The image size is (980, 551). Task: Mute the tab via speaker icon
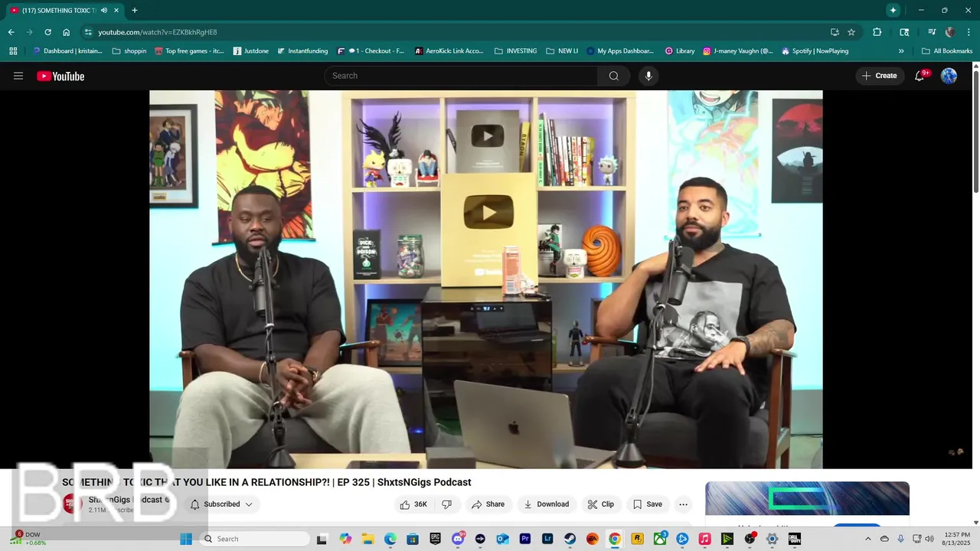[x=104, y=11]
